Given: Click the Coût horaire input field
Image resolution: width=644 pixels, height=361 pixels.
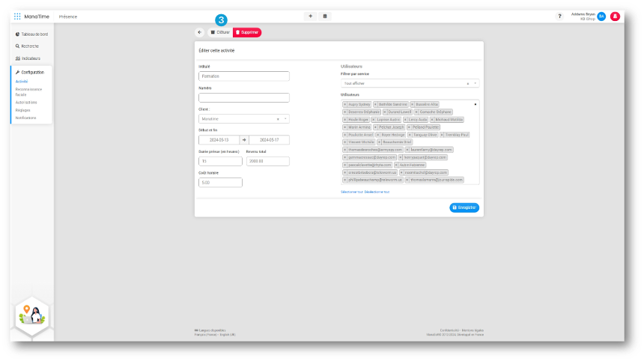Looking at the screenshot, I should [x=221, y=183].
